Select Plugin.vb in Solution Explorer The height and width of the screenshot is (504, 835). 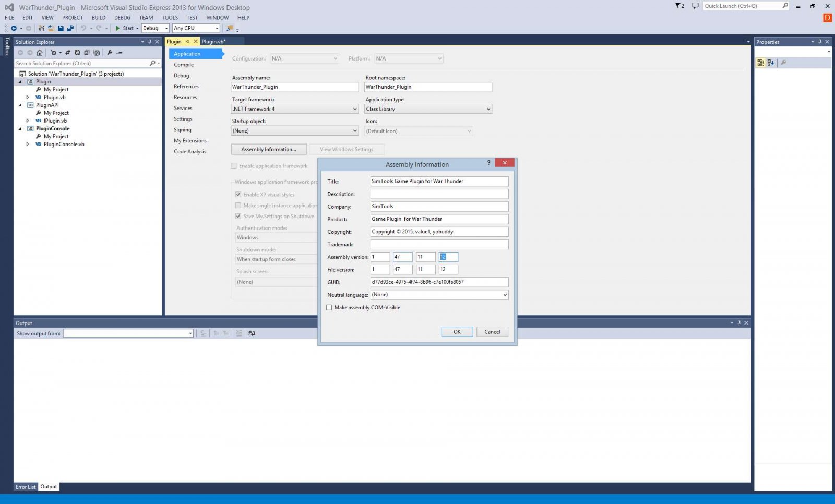pyautogui.click(x=55, y=97)
